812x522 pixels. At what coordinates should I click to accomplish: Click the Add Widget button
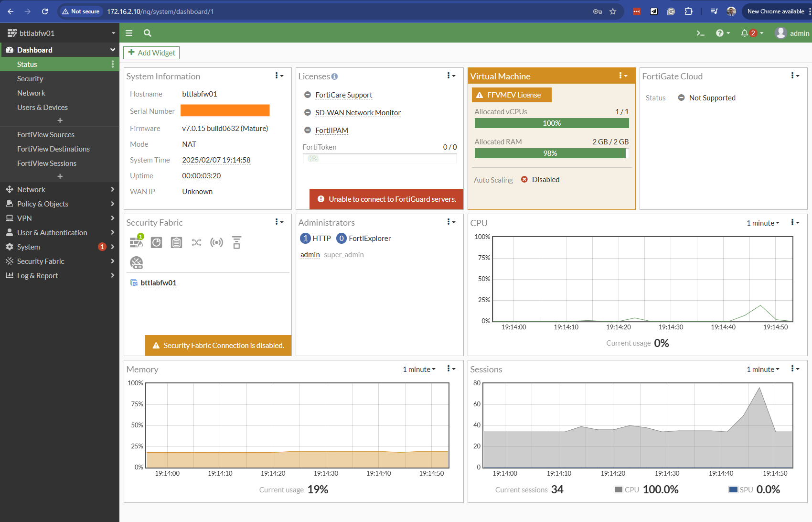(x=151, y=53)
